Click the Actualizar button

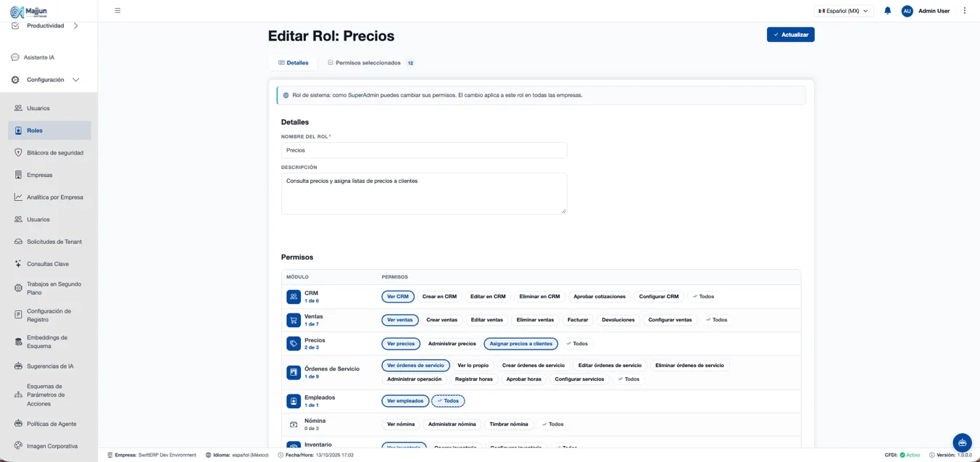pyautogui.click(x=791, y=35)
